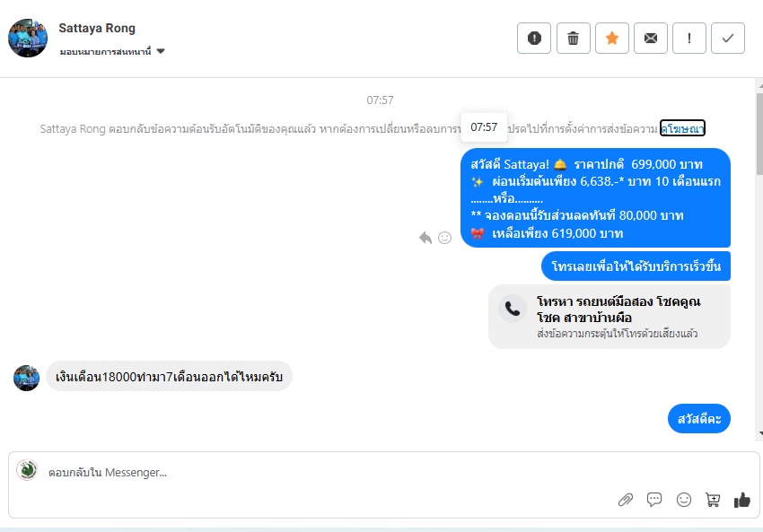Send a thumbs up like

pyautogui.click(x=742, y=500)
